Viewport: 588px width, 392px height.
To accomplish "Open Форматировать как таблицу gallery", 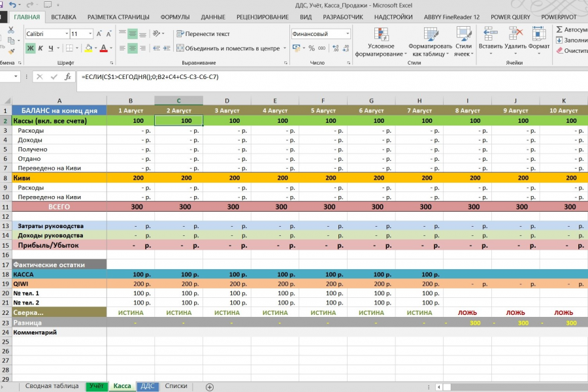I will (430, 42).
